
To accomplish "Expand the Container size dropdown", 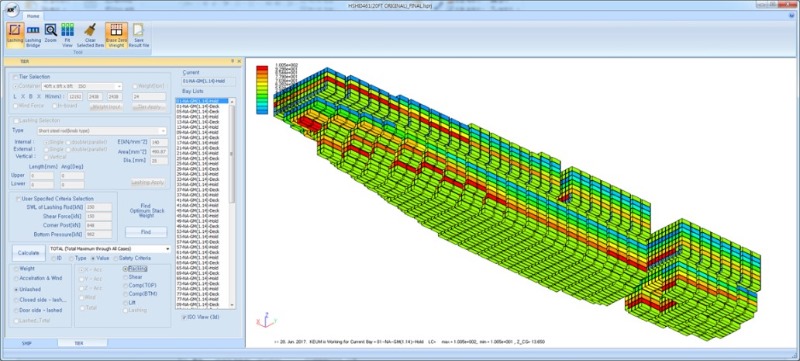I will [82, 86].
